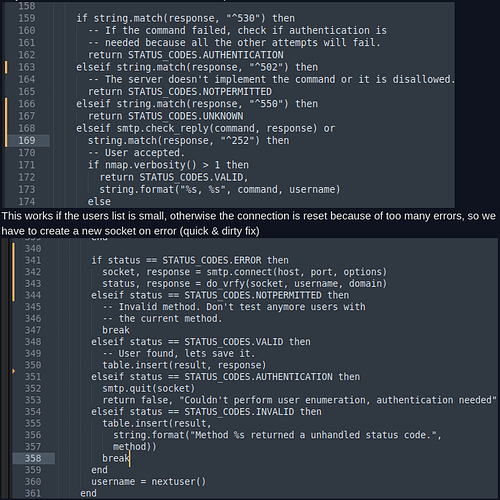Click on 'STATUS_CODES.AUTHENTICATION' on line 162

click(x=206, y=55)
